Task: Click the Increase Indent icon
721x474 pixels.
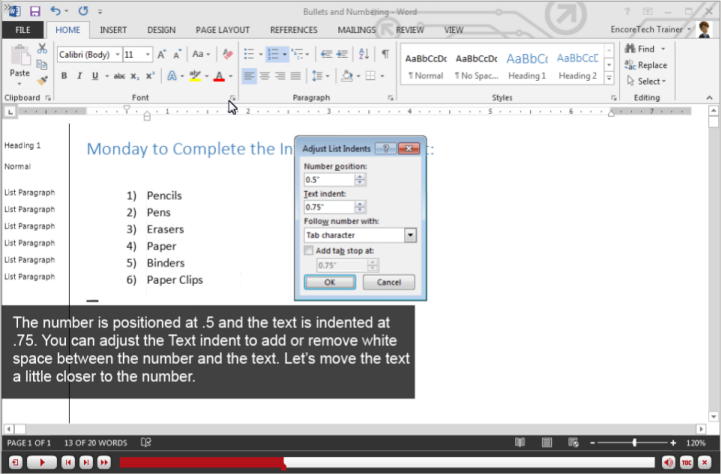Action: [342, 54]
